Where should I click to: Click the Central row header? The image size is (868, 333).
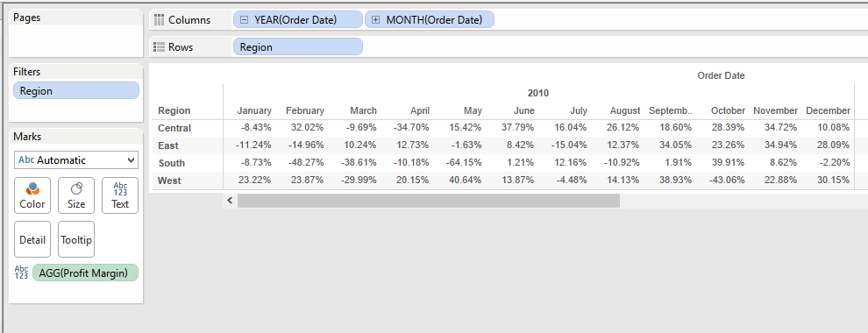click(x=174, y=128)
